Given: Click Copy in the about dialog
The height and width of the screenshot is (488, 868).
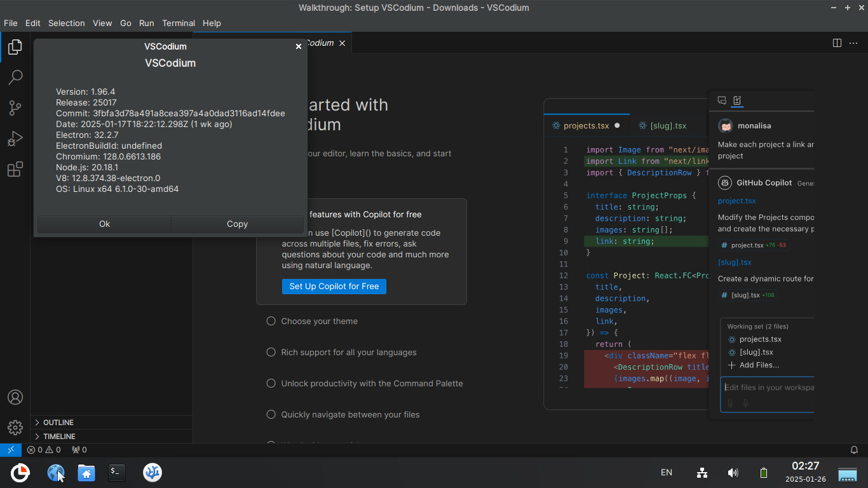Looking at the screenshot, I should click(237, 224).
